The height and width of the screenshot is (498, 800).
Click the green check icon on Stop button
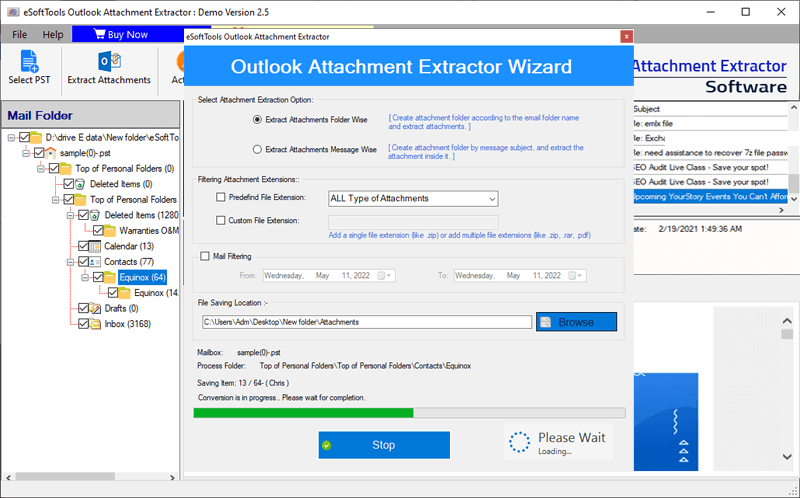[x=327, y=445]
